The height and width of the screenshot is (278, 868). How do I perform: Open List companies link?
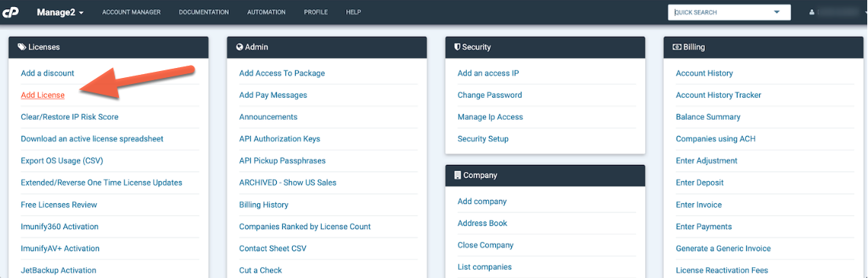click(485, 267)
